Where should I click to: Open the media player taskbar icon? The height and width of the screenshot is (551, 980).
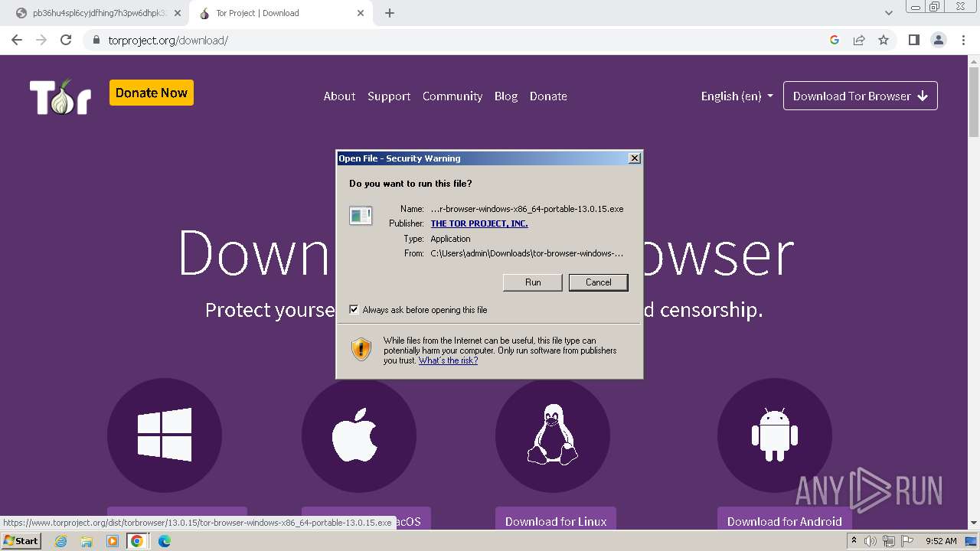(x=112, y=541)
